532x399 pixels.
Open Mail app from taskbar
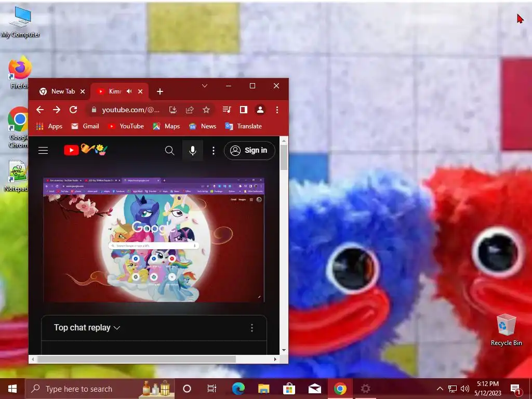(x=314, y=389)
